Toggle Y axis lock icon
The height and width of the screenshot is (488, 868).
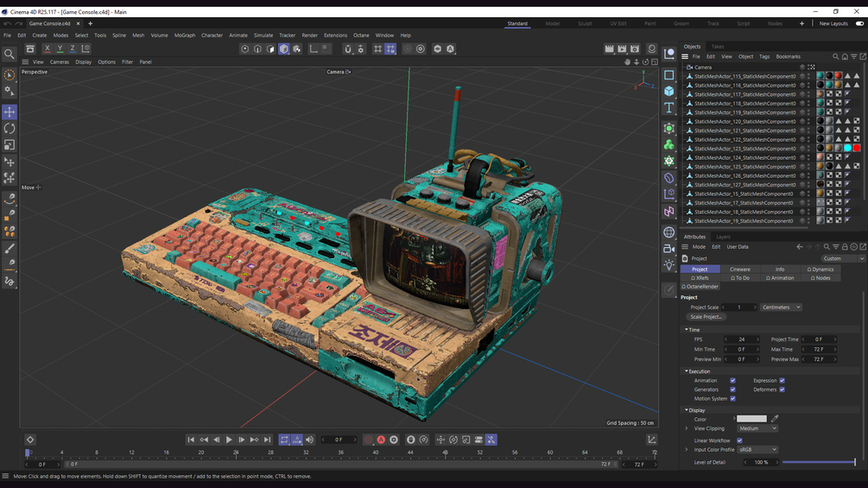60,48
